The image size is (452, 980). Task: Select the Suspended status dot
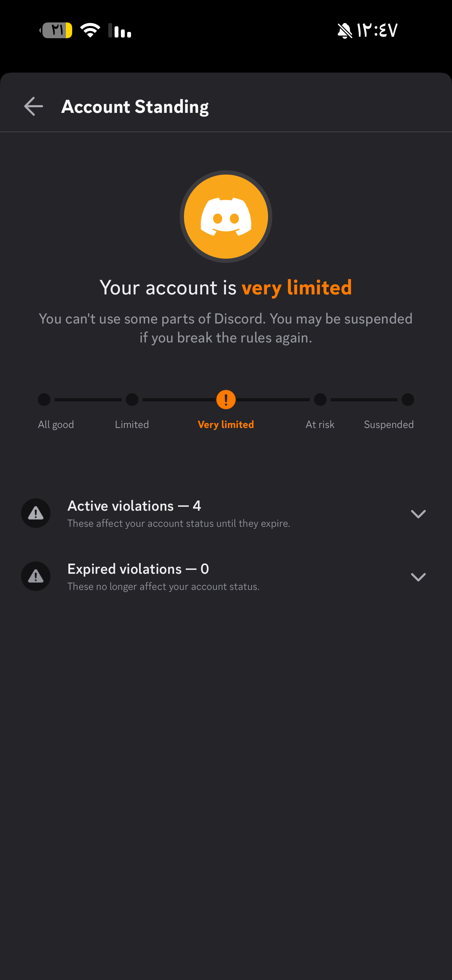408,400
